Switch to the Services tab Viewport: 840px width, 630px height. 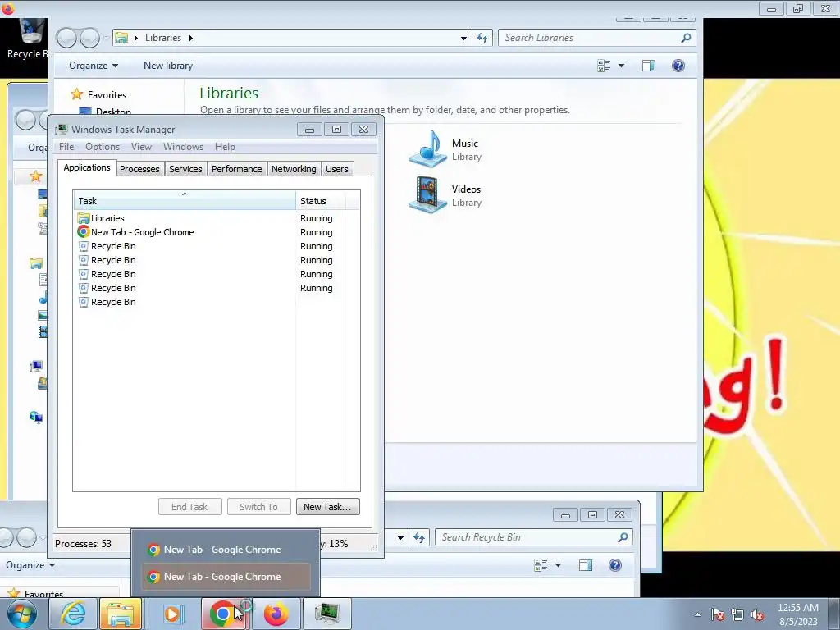click(186, 169)
